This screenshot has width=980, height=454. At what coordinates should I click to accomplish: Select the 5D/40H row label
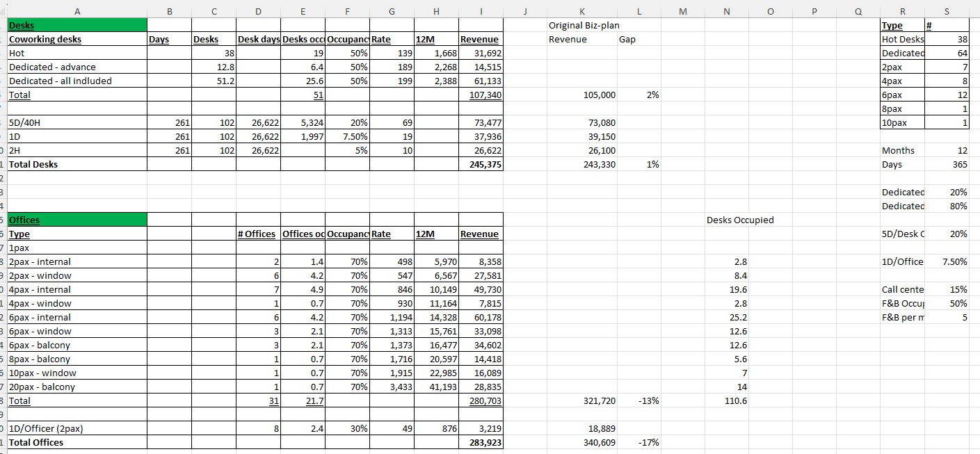(77, 122)
